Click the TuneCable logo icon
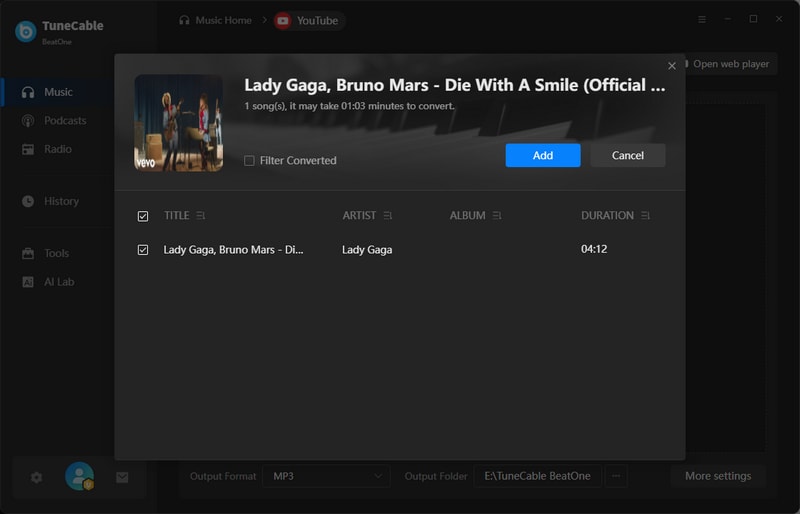The image size is (800, 514). (x=26, y=31)
